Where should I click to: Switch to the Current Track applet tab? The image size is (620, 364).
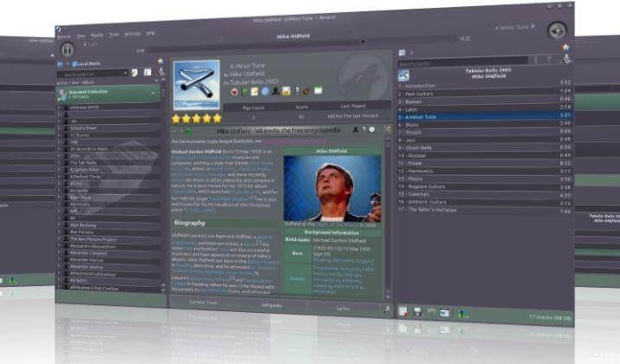coord(203,302)
